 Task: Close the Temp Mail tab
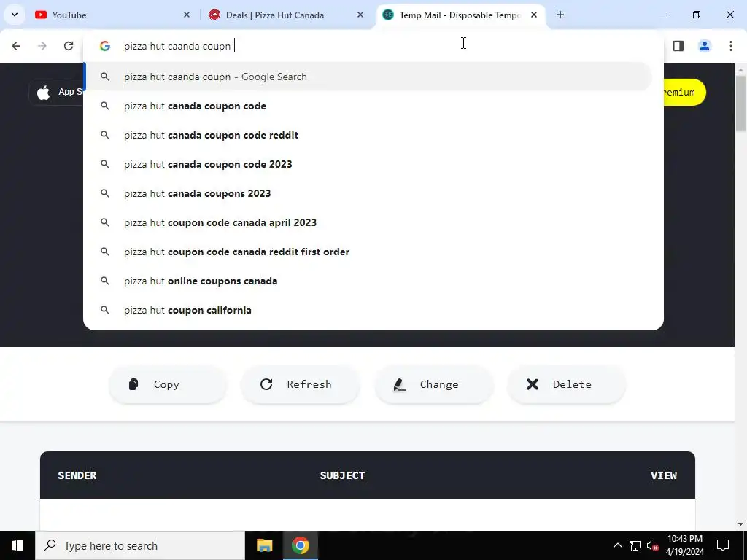pyautogui.click(x=534, y=15)
